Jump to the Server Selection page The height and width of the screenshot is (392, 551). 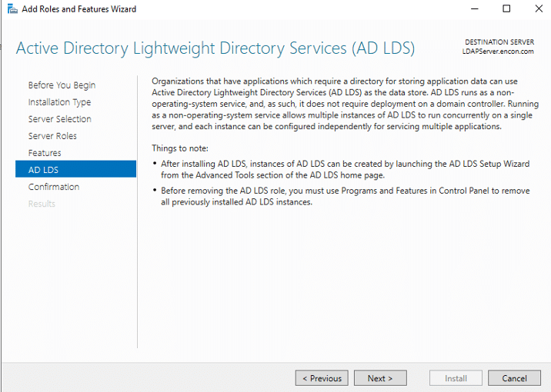point(59,119)
